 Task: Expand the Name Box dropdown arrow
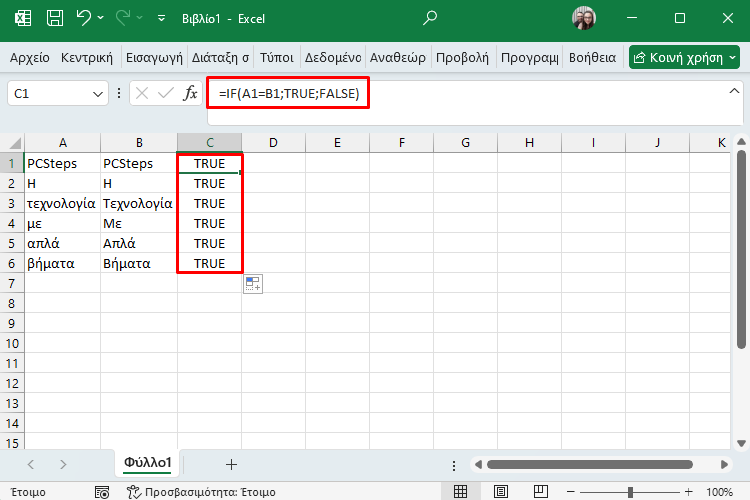point(98,94)
